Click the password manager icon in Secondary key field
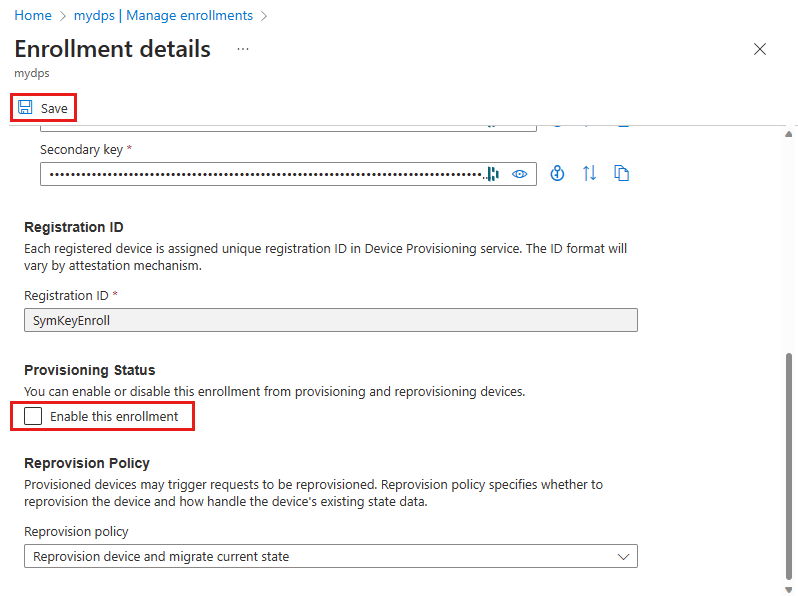 point(493,174)
